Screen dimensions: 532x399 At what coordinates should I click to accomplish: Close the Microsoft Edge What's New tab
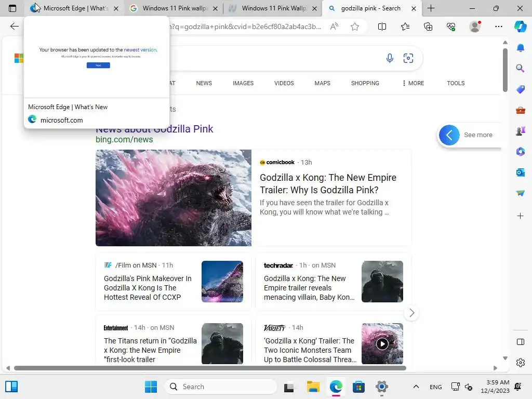[116, 8]
